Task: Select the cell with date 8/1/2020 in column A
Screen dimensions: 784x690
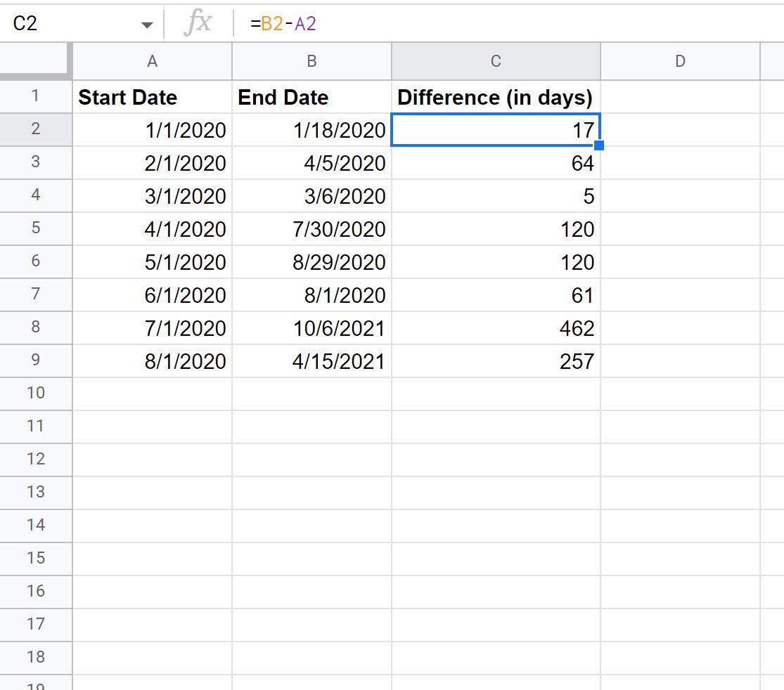Action: tap(152, 360)
